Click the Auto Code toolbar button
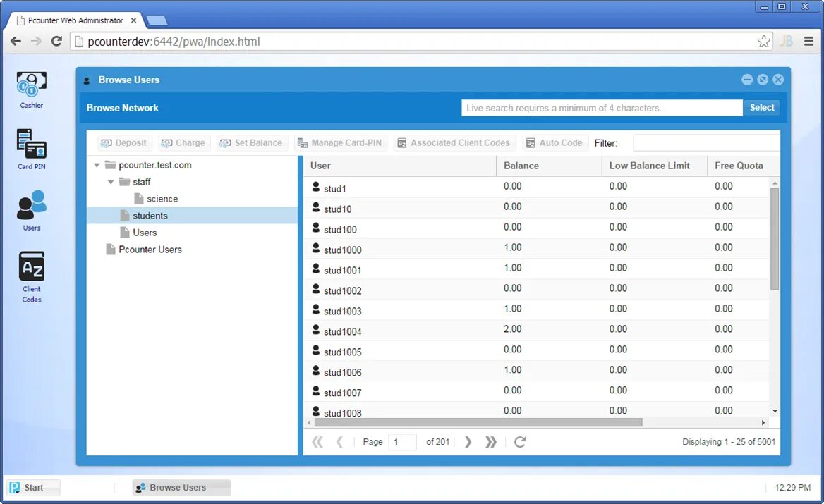The image size is (824, 504). [x=555, y=143]
